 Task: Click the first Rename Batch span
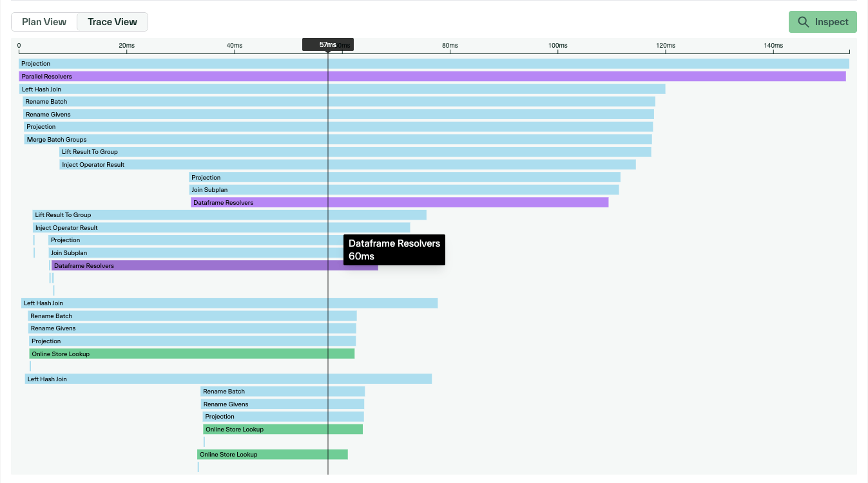(x=339, y=102)
